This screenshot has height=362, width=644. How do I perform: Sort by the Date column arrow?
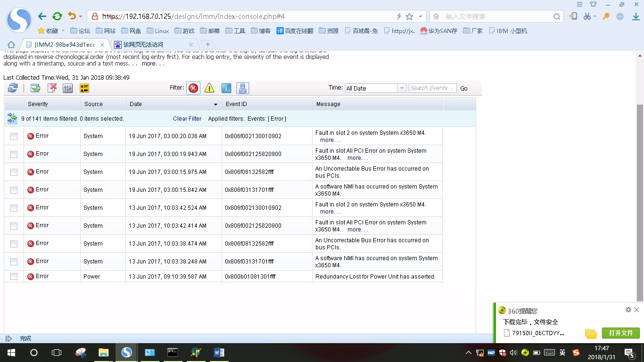[x=215, y=104]
